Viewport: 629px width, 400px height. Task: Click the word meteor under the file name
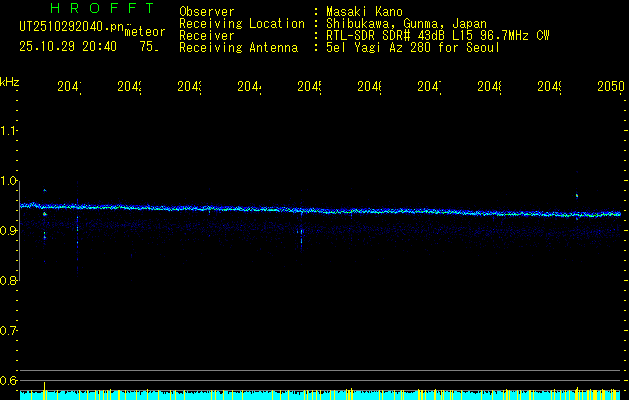145,32
